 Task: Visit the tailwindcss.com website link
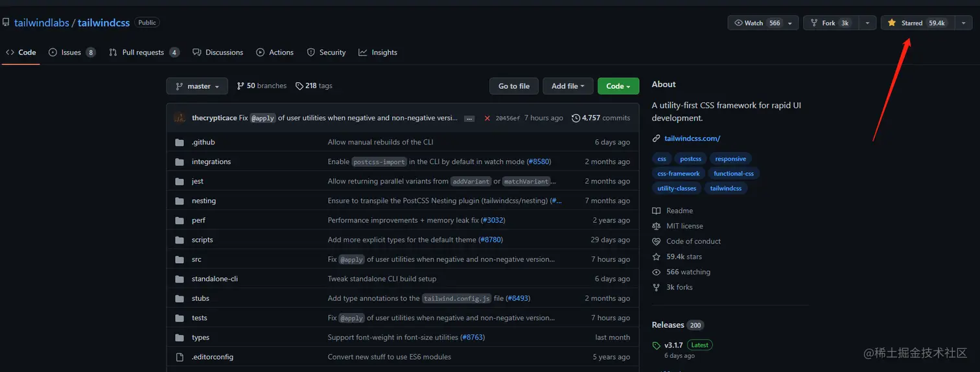(x=692, y=138)
